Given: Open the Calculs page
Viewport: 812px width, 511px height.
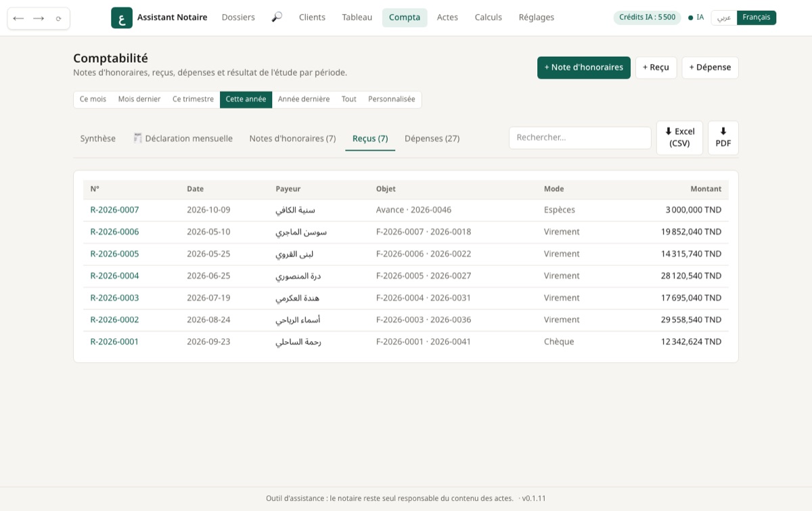Looking at the screenshot, I should (x=489, y=18).
